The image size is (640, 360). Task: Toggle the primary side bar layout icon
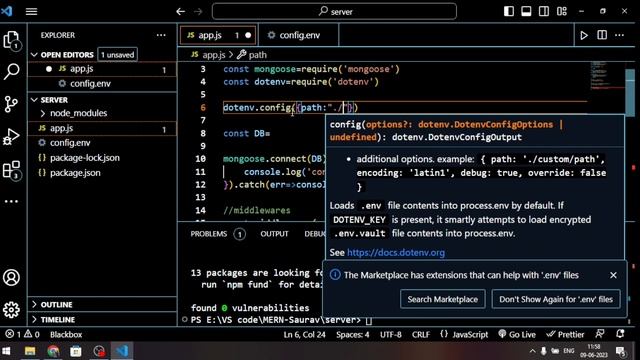pyautogui.click(x=509, y=11)
